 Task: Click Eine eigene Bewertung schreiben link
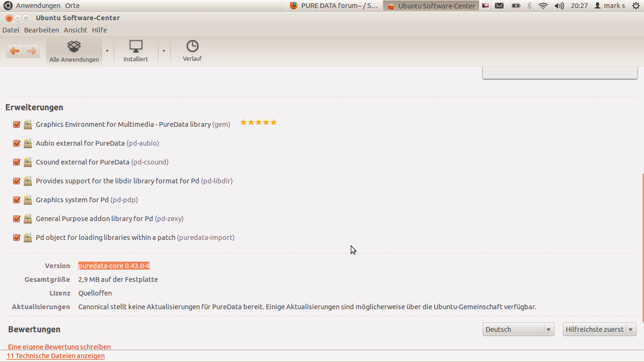(x=59, y=346)
